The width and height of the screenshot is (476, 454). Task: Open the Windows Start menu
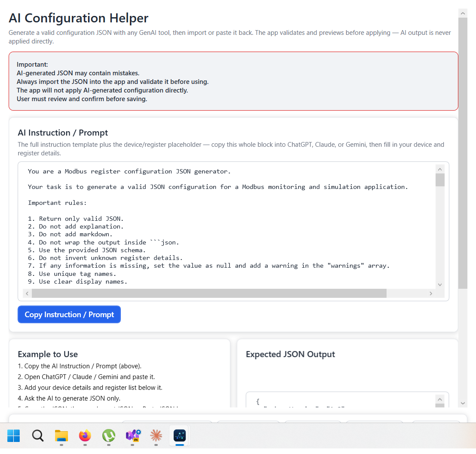(13, 435)
